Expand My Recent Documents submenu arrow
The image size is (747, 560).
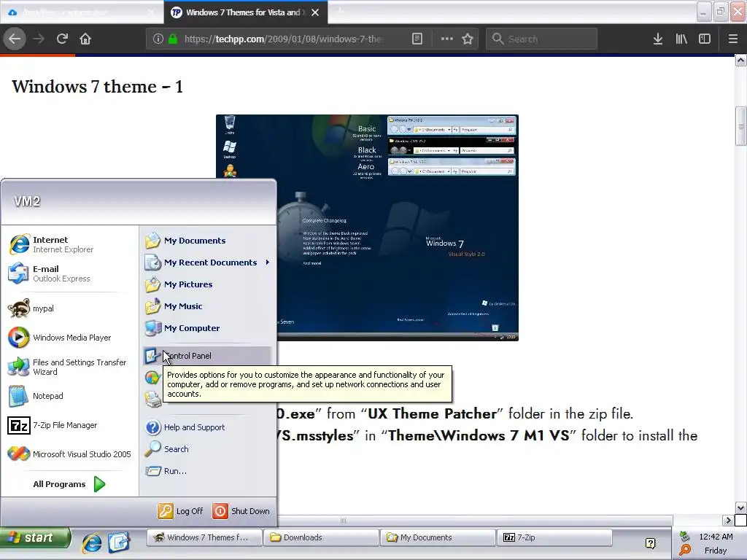267,262
